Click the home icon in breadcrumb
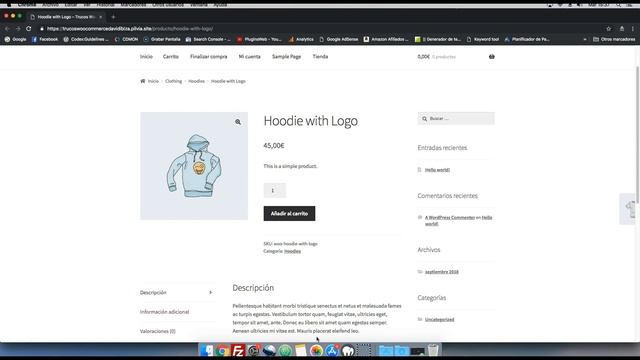 (x=143, y=81)
